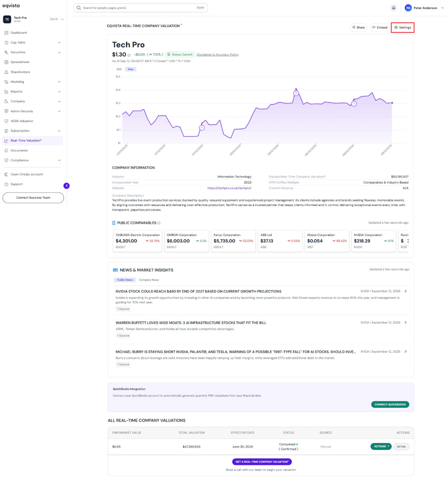Click the 1 Source tag under Nvidia news

pos(123,309)
